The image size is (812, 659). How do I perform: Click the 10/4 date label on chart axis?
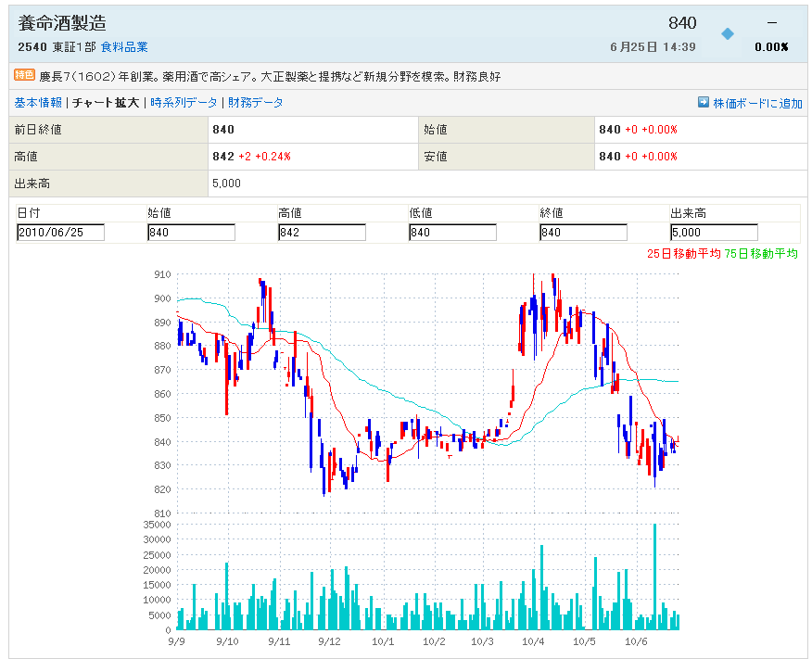pos(533,641)
